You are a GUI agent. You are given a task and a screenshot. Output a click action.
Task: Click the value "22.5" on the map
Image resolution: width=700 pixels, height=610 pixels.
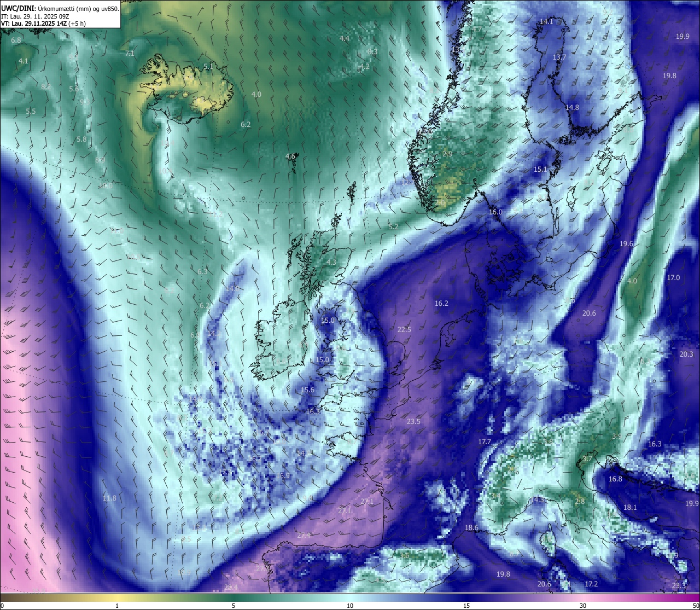[x=404, y=330]
